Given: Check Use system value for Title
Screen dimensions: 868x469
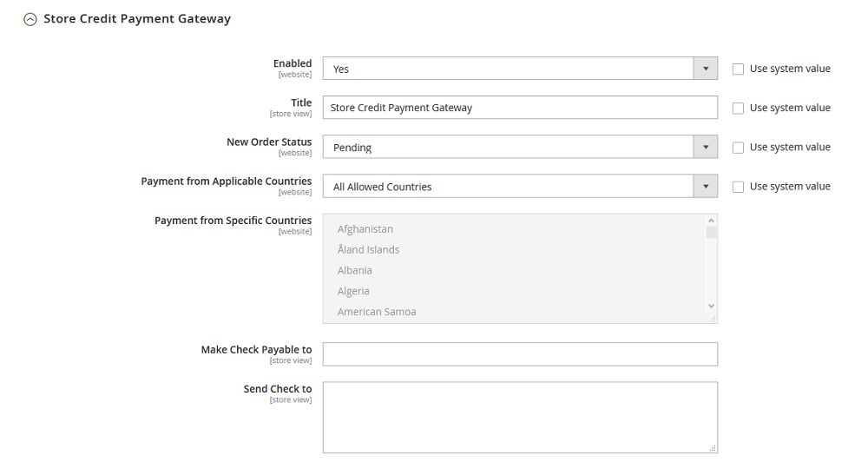Looking at the screenshot, I should click(x=739, y=108).
